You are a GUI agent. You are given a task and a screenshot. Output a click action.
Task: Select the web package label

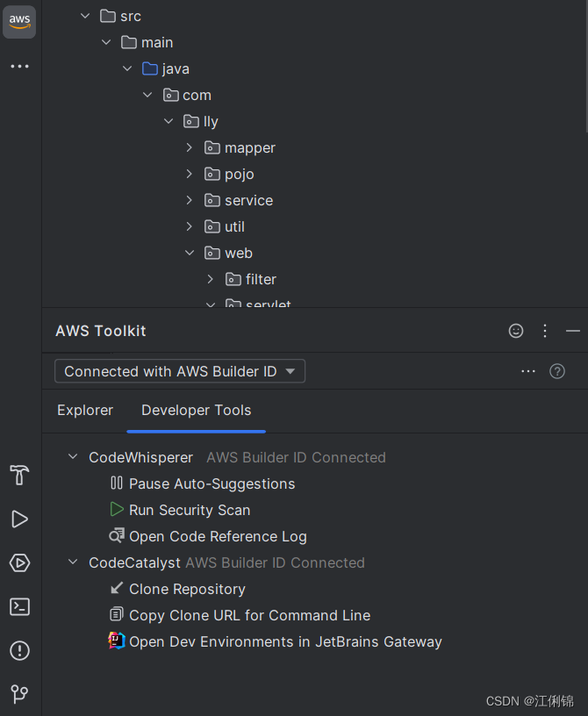coord(239,253)
